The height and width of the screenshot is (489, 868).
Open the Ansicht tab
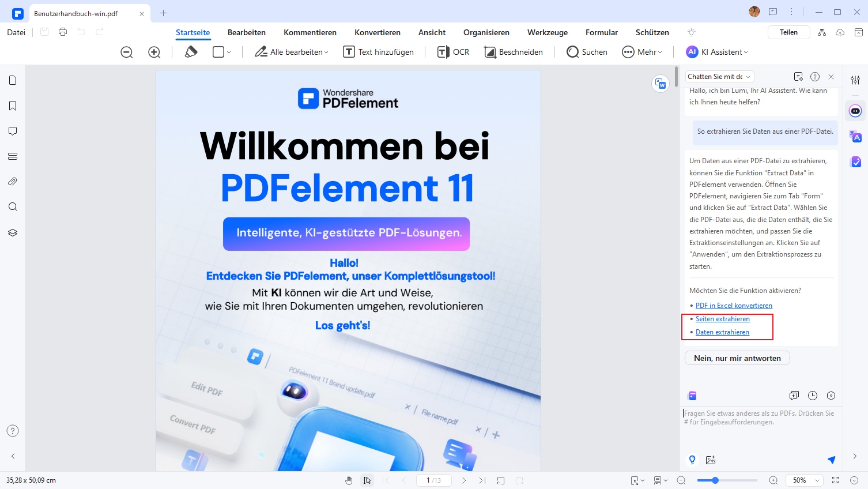click(432, 32)
